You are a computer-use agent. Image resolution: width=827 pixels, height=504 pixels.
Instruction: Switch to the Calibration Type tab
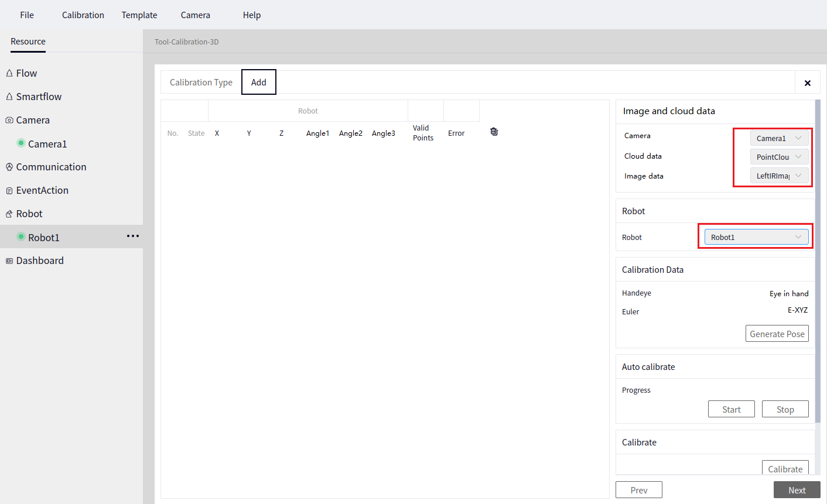pyautogui.click(x=201, y=83)
